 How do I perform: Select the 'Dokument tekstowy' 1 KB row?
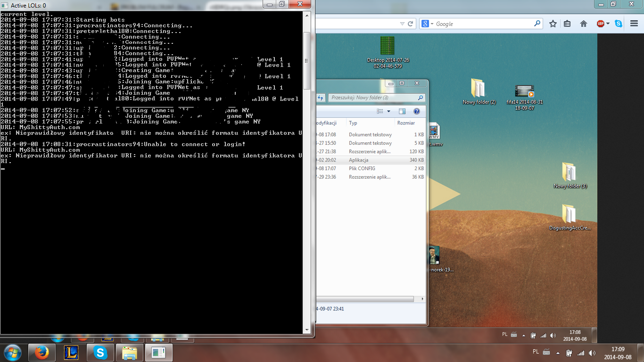tap(371, 134)
